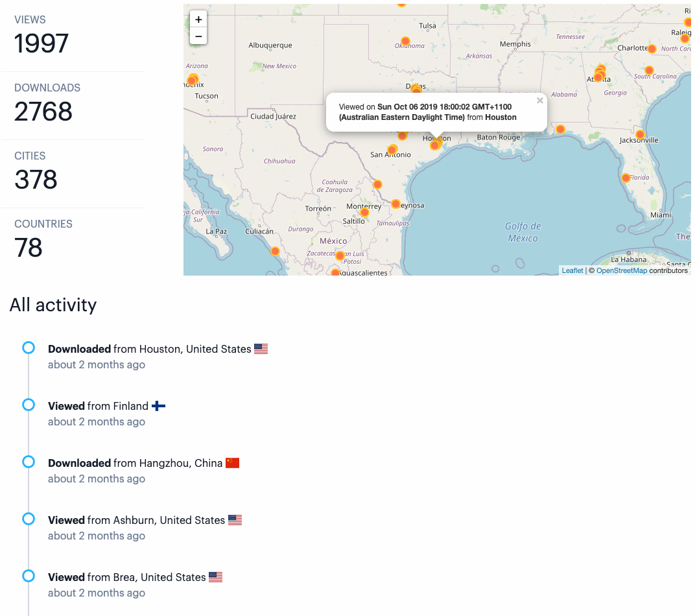Click the 'Viewed from Finland' entry
The width and height of the screenshot is (695, 616).
point(106,406)
